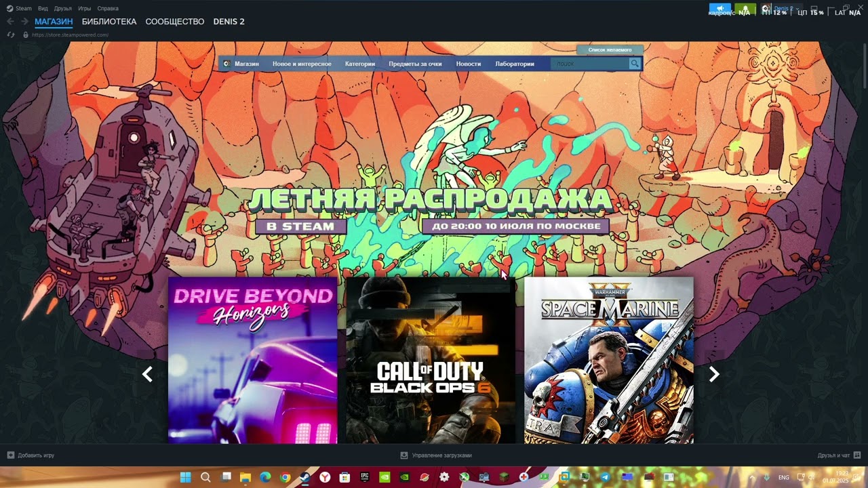The width and height of the screenshot is (868, 488).
Task: Open the Лаборатории link
Action: pyautogui.click(x=515, y=64)
